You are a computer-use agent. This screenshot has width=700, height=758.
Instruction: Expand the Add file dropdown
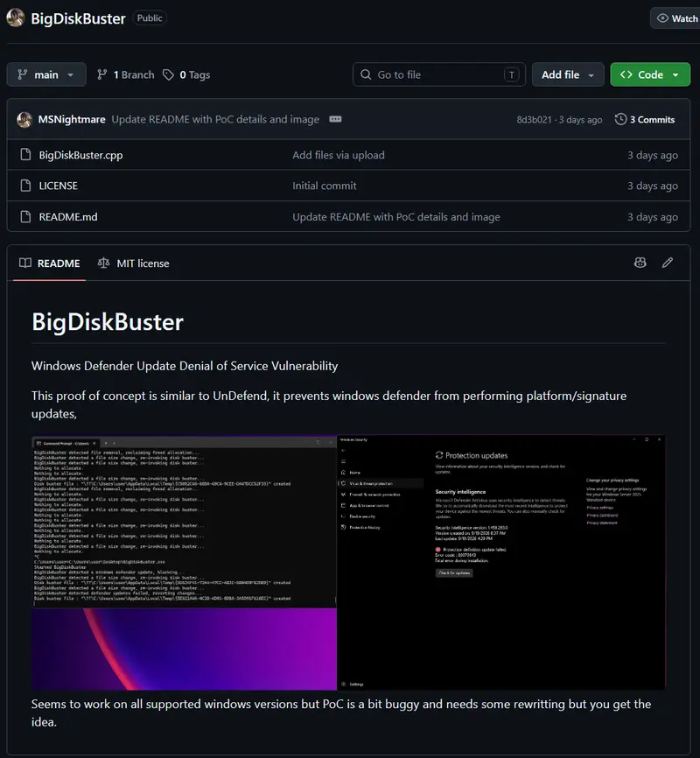(568, 74)
